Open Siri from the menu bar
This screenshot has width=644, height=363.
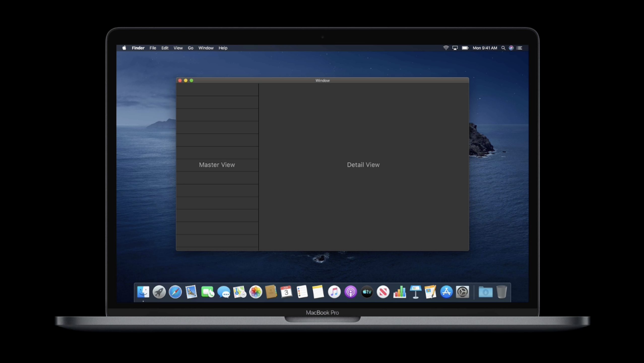tap(511, 48)
